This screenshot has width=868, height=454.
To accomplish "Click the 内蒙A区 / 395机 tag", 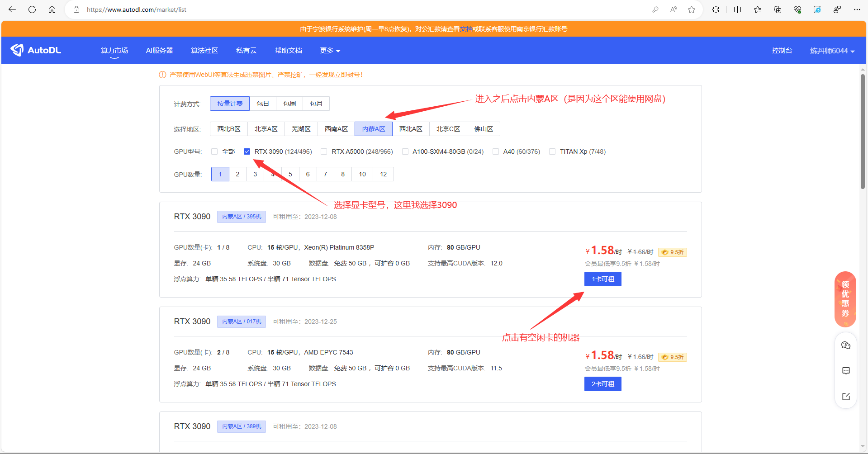I will click(242, 217).
